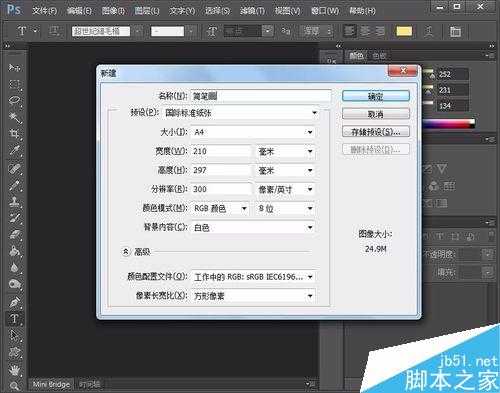The width and height of the screenshot is (500, 393).
Task: Open the 编辑(E) menu
Action: click(79, 11)
